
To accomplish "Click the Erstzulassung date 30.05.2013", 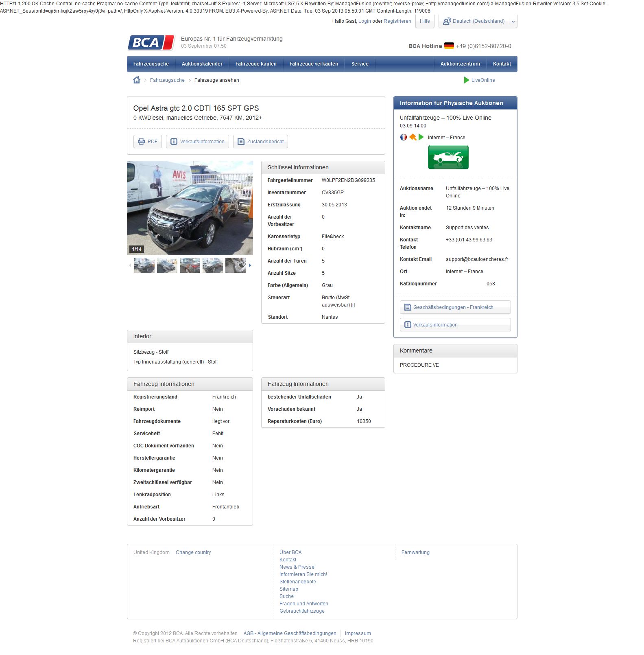I will pos(334,205).
